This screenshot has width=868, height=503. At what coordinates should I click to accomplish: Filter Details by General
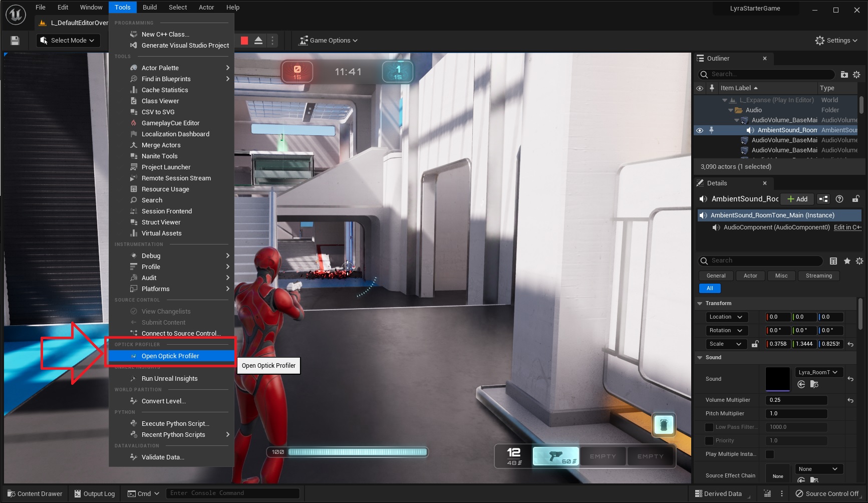click(x=716, y=276)
